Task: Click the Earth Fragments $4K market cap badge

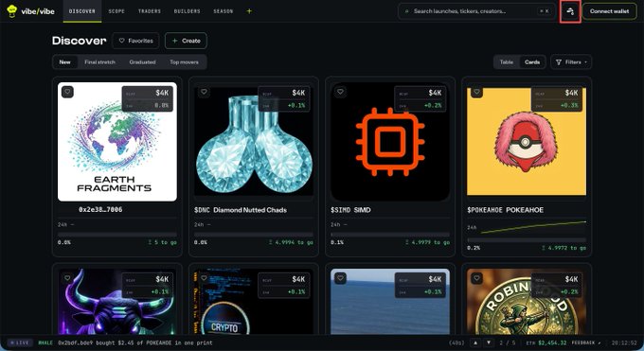Action: point(148,93)
